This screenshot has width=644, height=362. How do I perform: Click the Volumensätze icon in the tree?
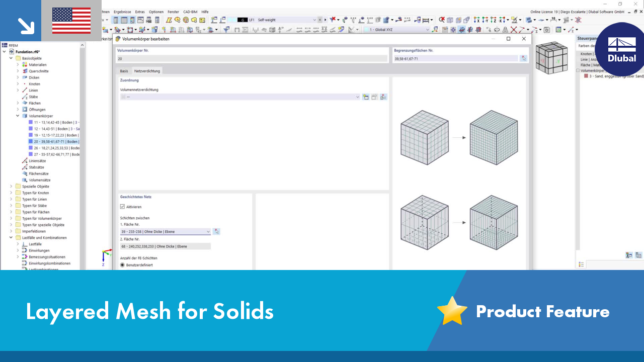[x=25, y=180]
